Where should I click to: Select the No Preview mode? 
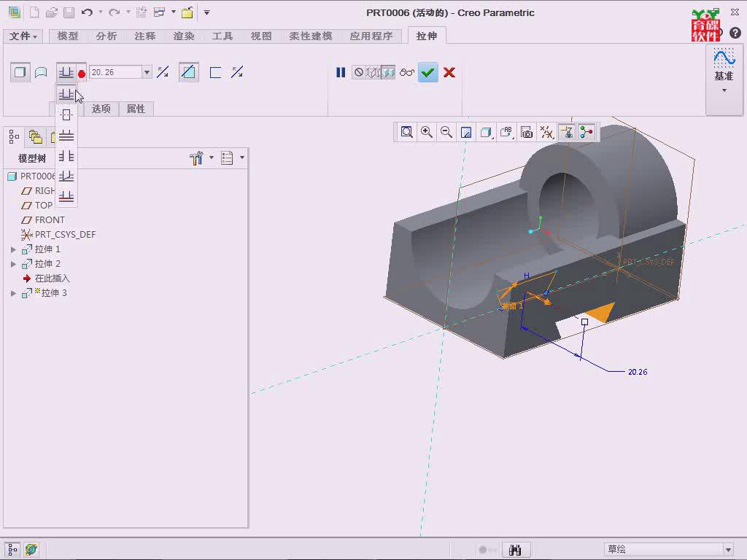coord(359,72)
